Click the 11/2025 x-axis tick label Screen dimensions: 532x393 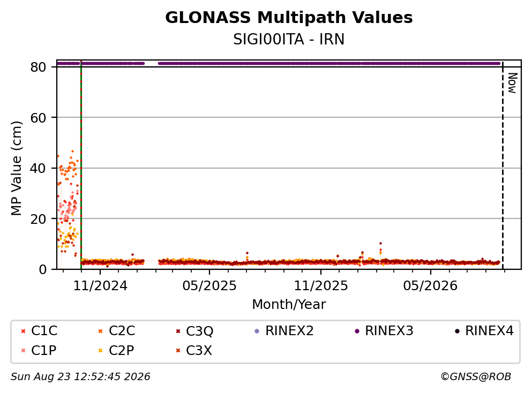320,286
